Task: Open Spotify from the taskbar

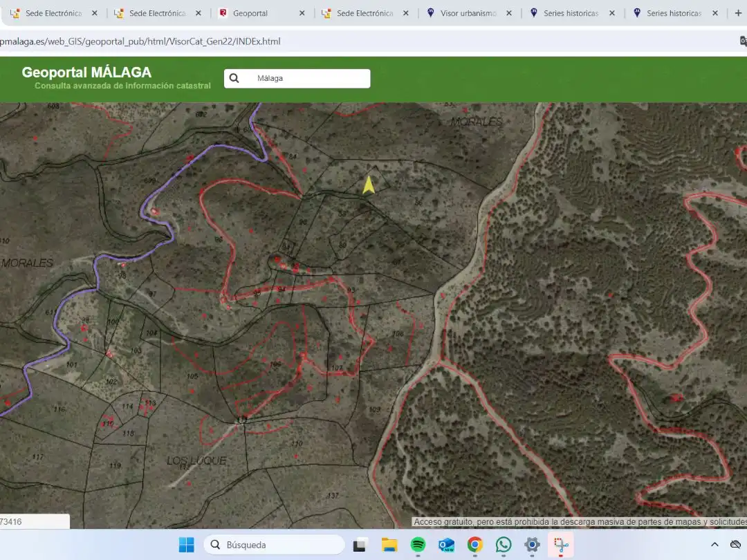Action: coord(418,545)
